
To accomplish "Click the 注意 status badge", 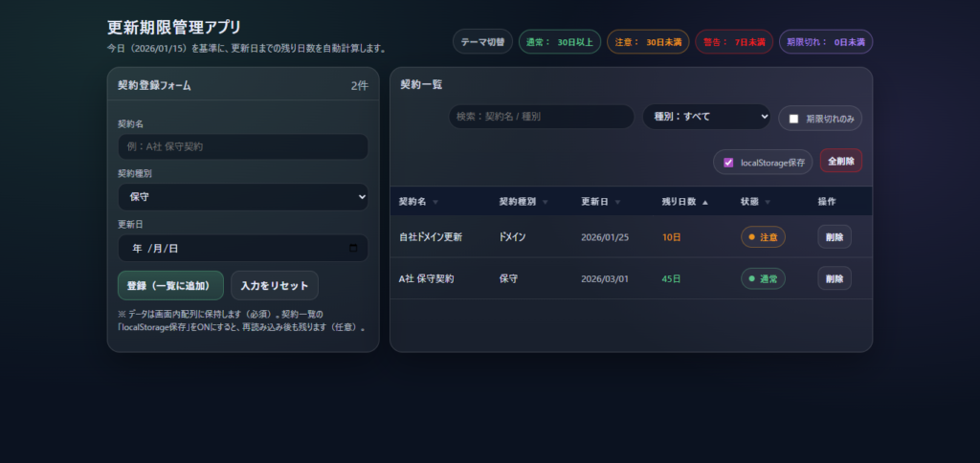I will 763,237.
